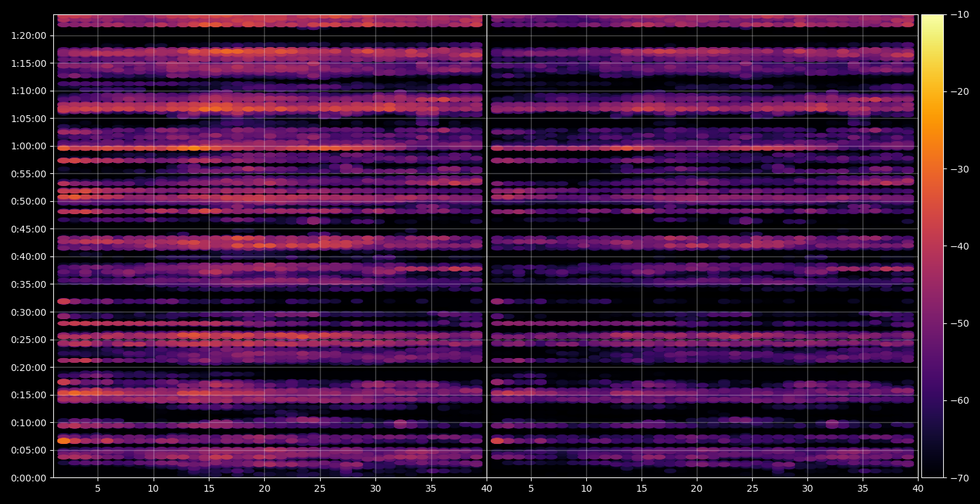Click x-axis label 35 under right panel
The width and height of the screenshot is (980, 504).
863,489
